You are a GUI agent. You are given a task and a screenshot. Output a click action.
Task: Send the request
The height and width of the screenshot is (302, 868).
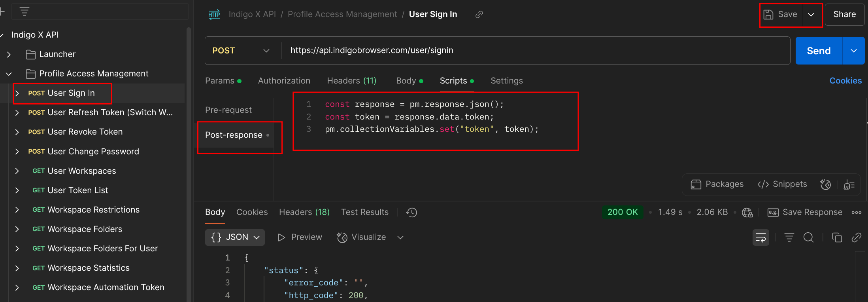[x=819, y=51]
